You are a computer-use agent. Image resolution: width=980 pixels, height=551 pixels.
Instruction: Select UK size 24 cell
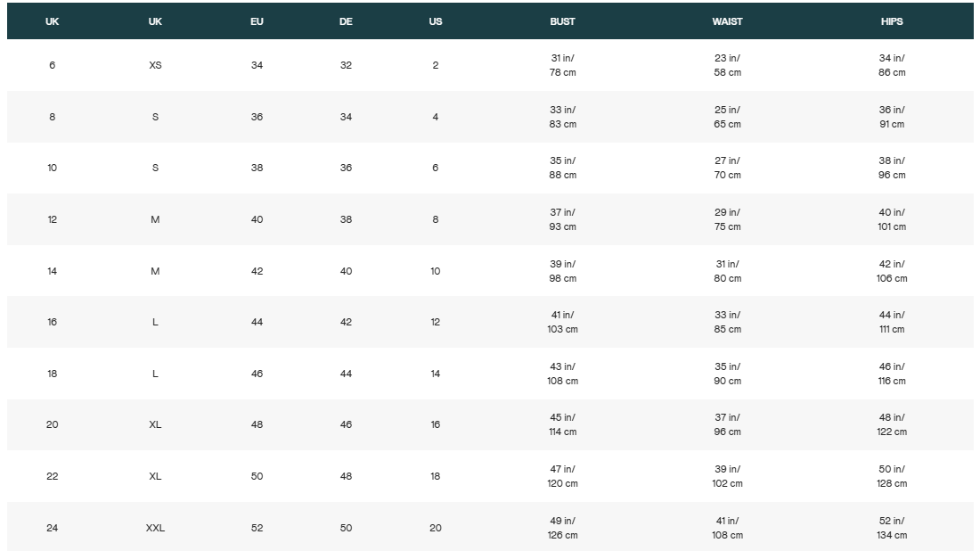(x=52, y=528)
